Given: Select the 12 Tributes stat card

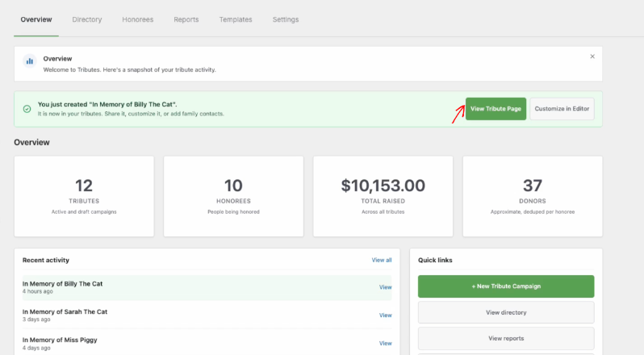Looking at the screenshot, I should click(x=84, y=196).
